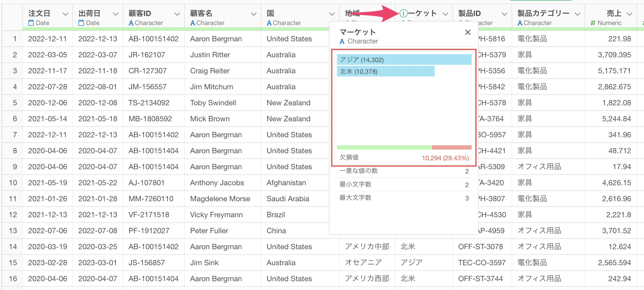This screenshot has height=290, width=644.
Task: Click the Character type icon under 顧客ID
Action: [x=131, y=23]
